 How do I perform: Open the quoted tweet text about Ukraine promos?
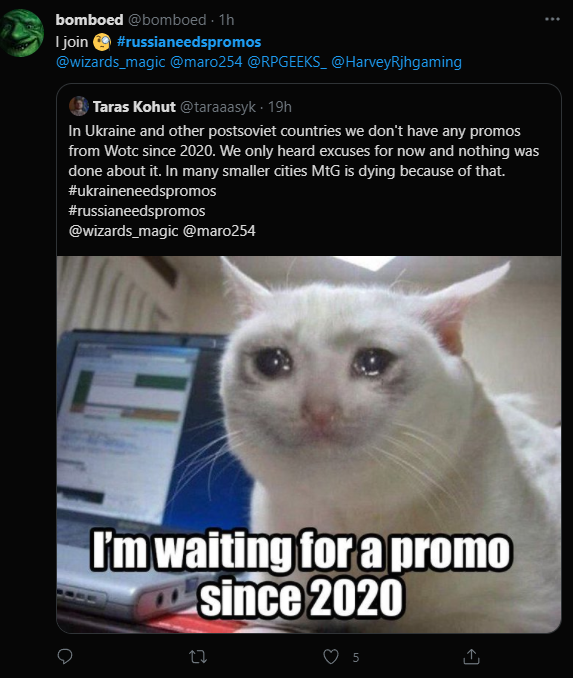[x=304, y=151]
